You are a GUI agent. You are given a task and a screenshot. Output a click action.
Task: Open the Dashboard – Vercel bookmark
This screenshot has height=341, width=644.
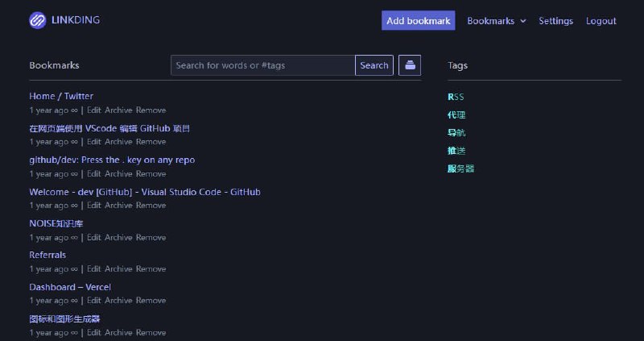click(x=70, y=287)
